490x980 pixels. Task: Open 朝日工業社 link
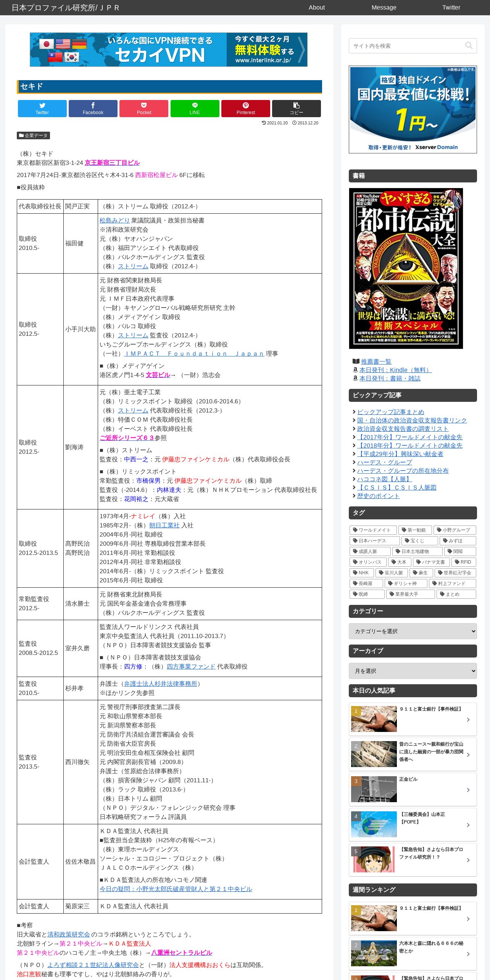click(x=164, y=525)
